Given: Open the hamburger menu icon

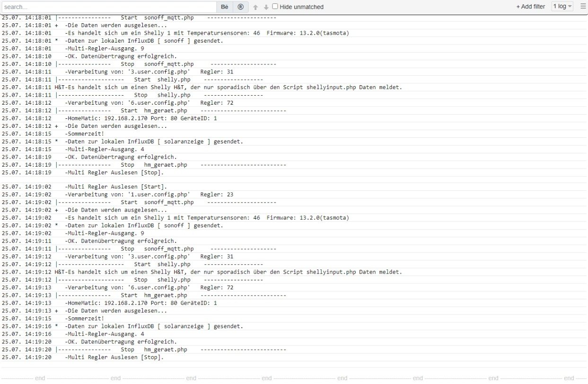Looking at the screenshot, I should [583, 7].
